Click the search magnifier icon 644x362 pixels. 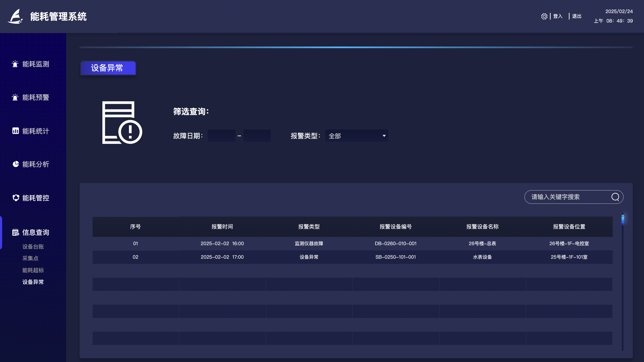pos(615,197)
